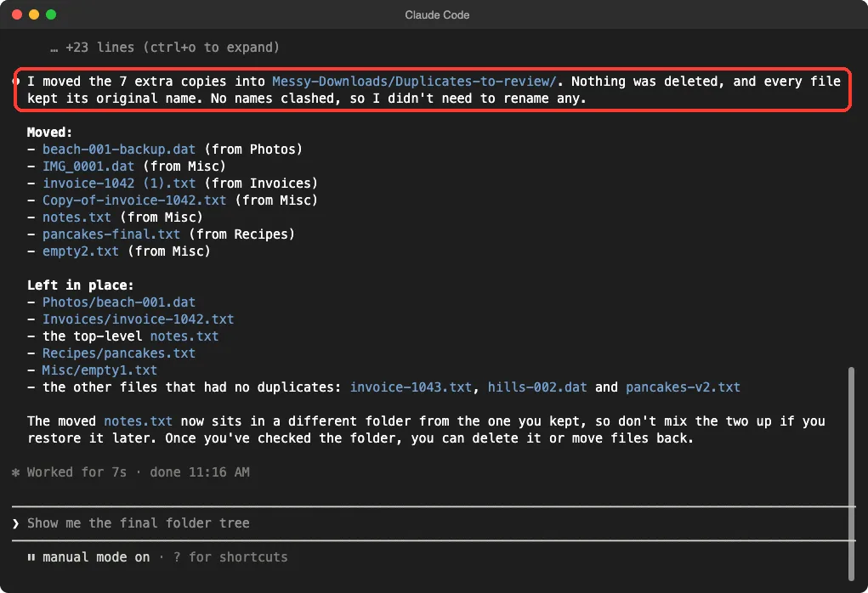
Task: Click empty2.txt in the Moved list
Action: click(x=81, y=251)
